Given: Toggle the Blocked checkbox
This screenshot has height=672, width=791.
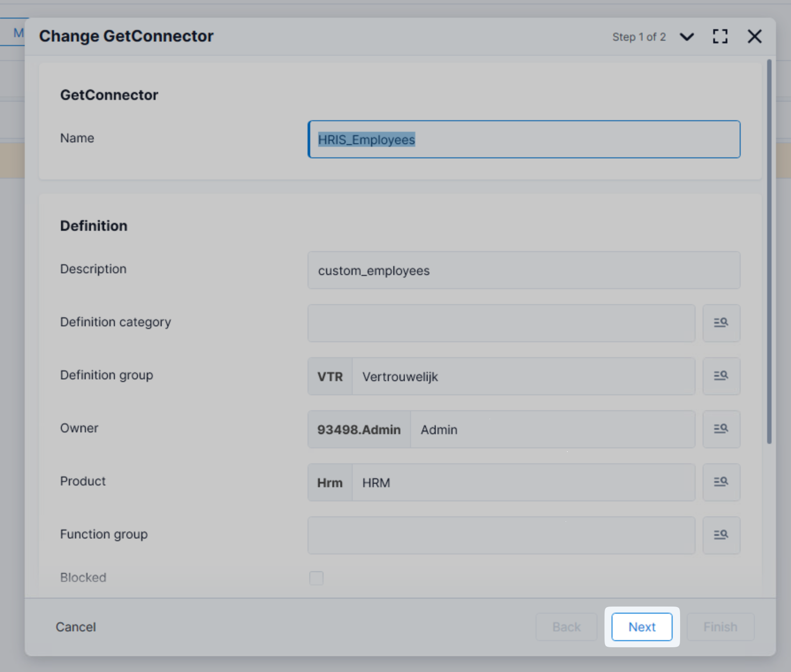Looking at the screenshot, I should click(316, 578).
